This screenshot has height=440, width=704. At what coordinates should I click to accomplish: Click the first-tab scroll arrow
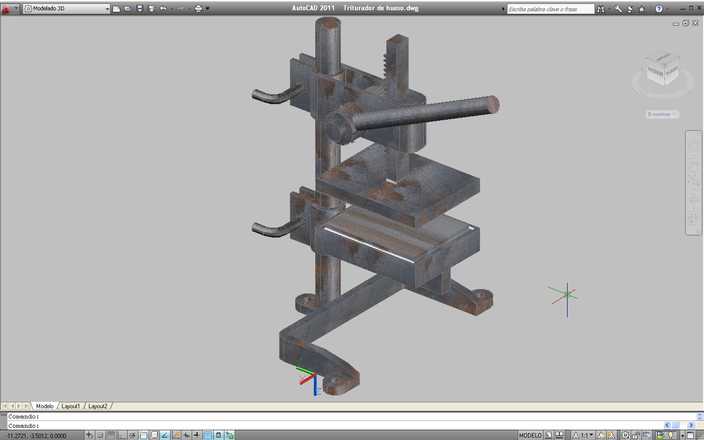click(5, 406)
